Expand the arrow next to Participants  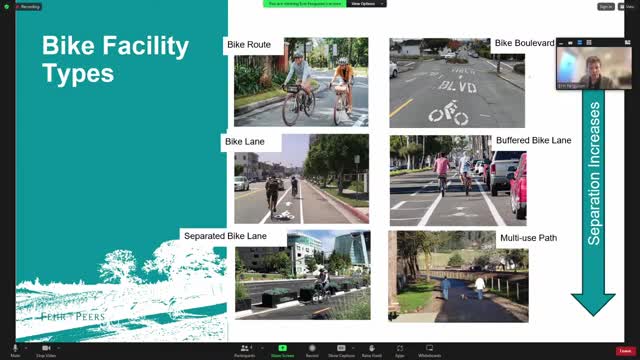(x=262, y=348)
